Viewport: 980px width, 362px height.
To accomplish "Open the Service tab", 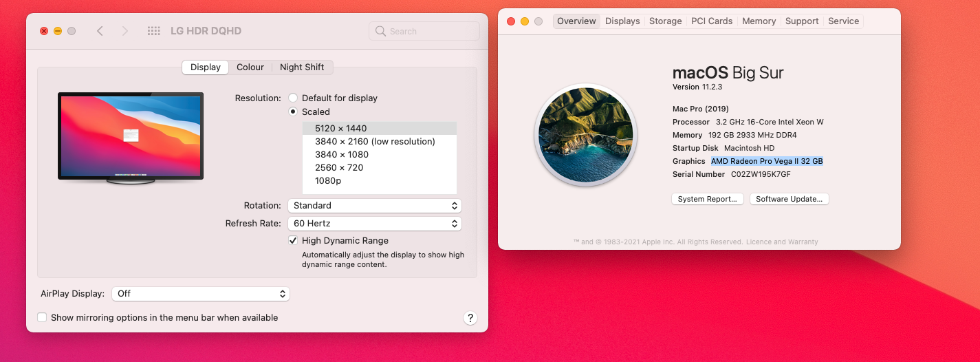I will pyautogui.click(x=844, y=21).
